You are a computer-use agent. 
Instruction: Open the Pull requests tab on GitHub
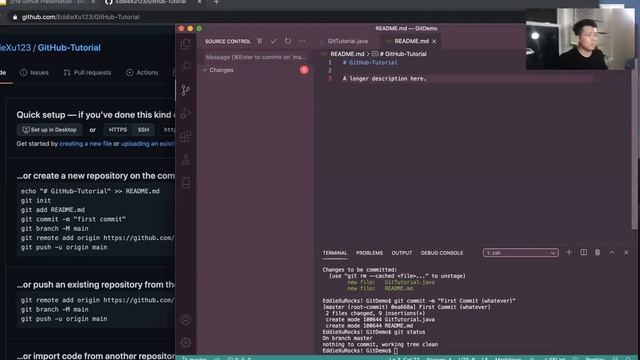click(87, 73)
